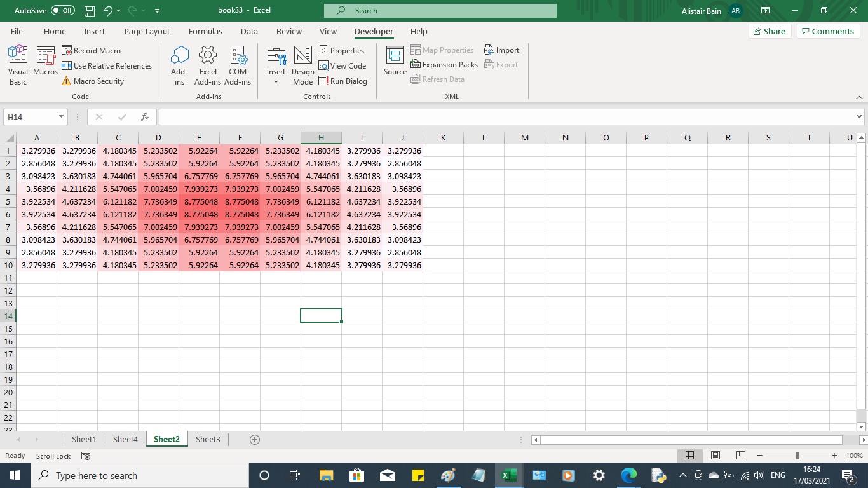
Task: Click XML Import button
Action: (x=501, y=50)
